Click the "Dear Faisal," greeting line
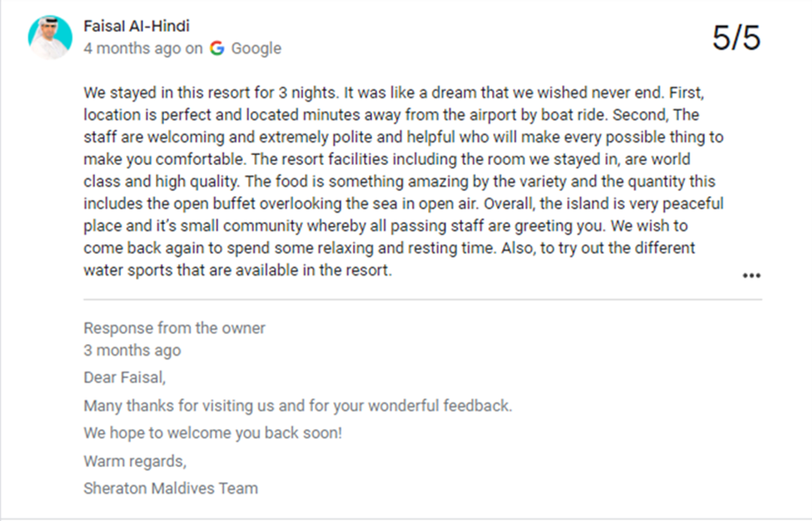The image size is (812, 521). coord(125,378)
